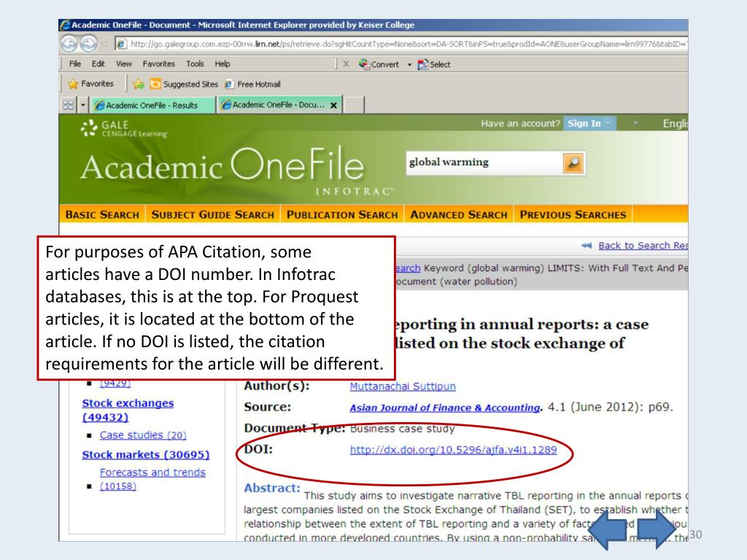Open the Tools menu
747x560 pixels.
pos(195,64)
